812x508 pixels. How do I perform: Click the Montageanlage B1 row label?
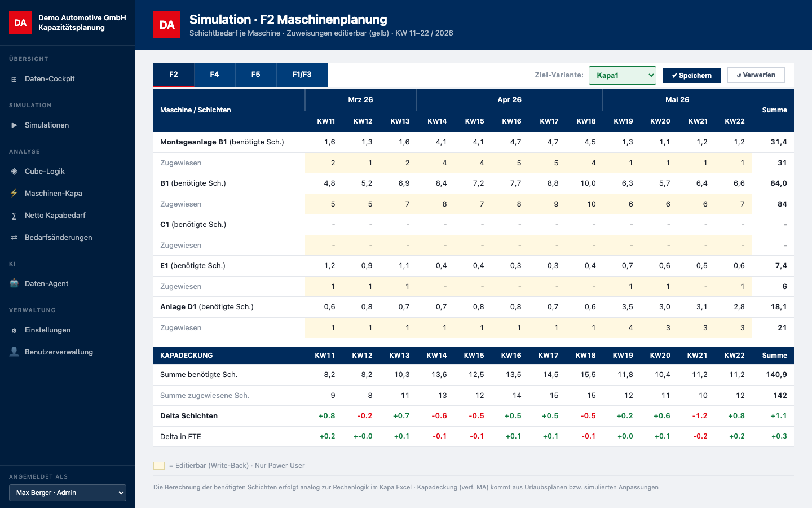point(222,142)
